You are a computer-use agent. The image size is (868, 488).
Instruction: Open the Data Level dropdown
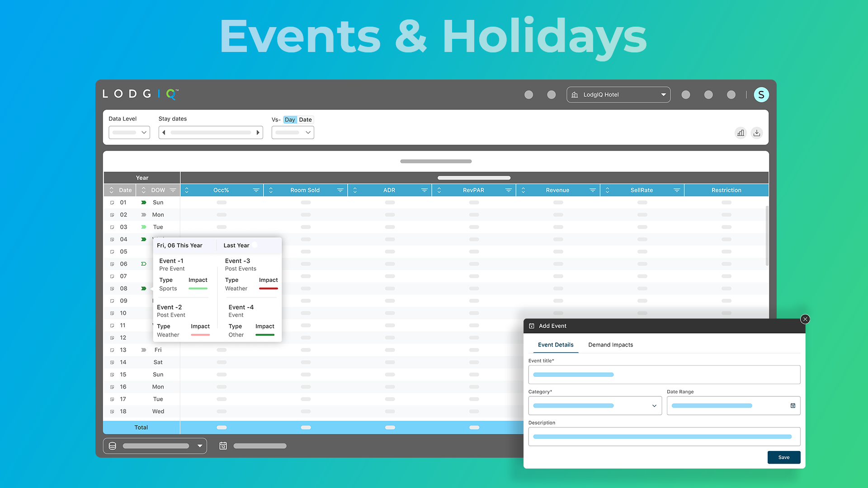point(129,132)
